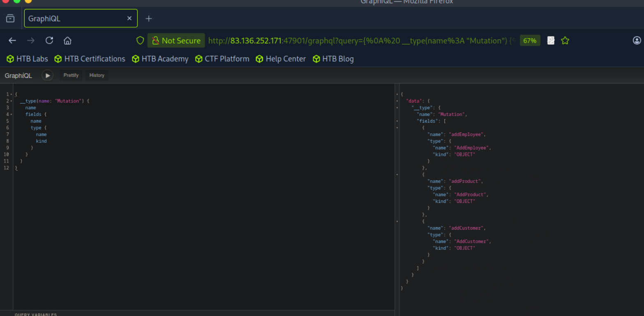Viewport: 644px width, 316px height.
Task: Open the query History panel
Action: pyautogui.click(x=97, y=75)
